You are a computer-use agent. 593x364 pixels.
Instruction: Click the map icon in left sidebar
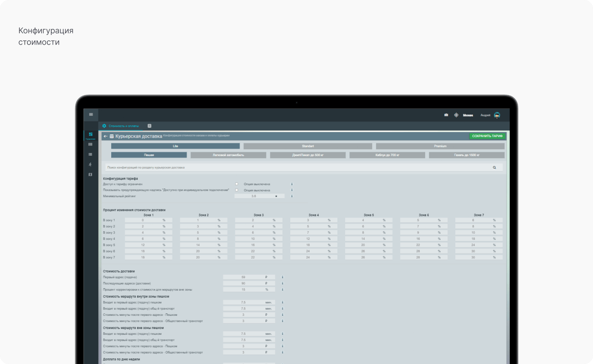(90, 175)
